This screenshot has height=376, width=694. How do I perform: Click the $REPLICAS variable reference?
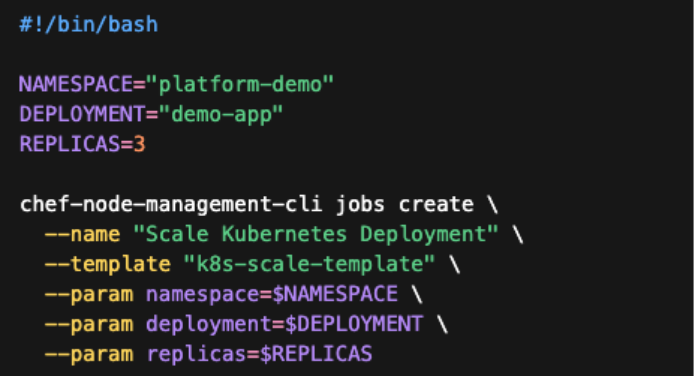pos(316,354)
